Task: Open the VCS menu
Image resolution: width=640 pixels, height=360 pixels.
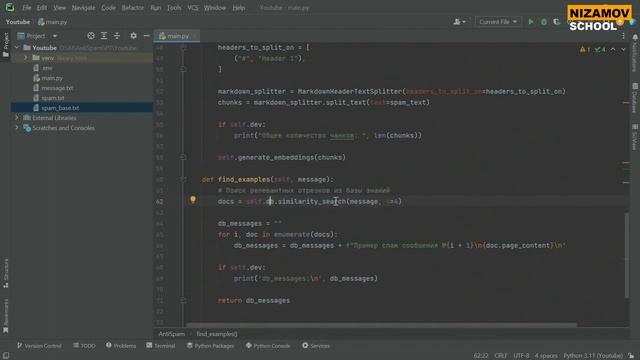Action: [x=193, y=8]
